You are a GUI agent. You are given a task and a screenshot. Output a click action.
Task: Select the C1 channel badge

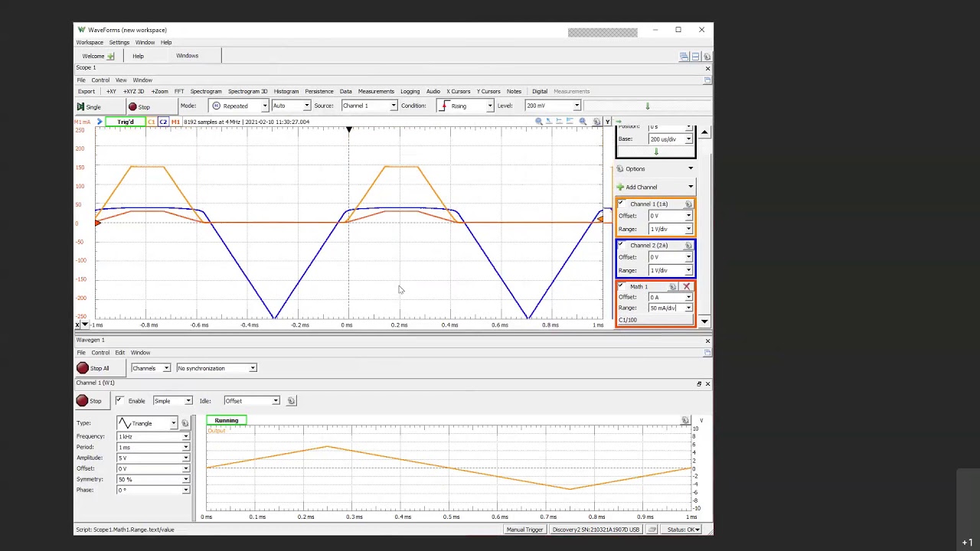[x=151, y=122]
